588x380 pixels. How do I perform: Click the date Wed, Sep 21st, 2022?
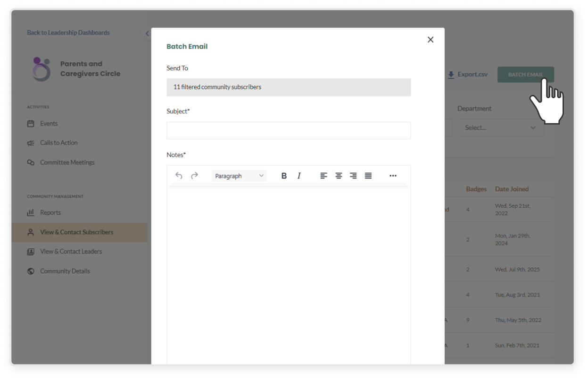[x=513, y=209]
